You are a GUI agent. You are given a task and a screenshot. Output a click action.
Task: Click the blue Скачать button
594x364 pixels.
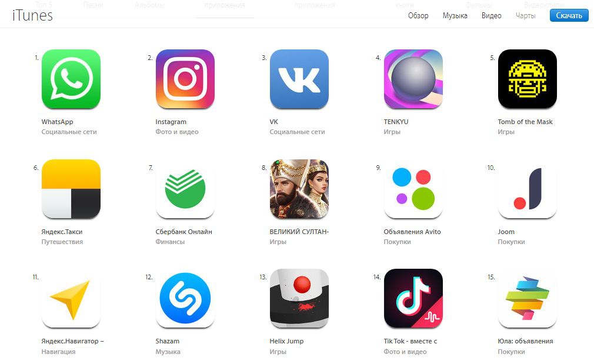569,15
